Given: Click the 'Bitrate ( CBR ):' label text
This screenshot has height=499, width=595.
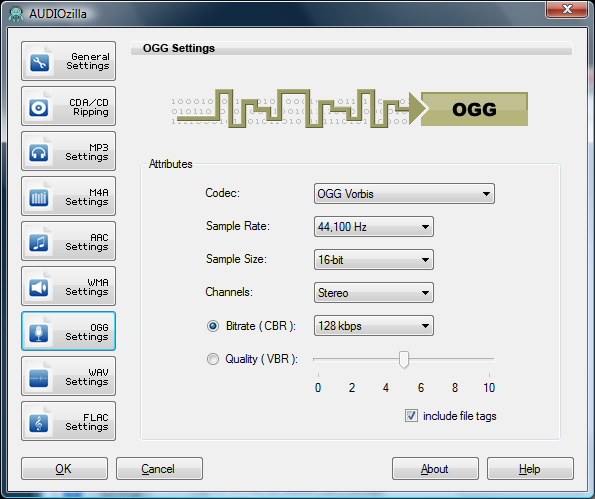Looking at the screenshot, I should [x=261, y=326].
